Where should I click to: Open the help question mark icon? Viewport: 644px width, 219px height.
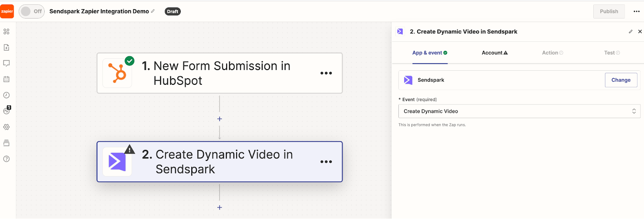pos(6,159)
